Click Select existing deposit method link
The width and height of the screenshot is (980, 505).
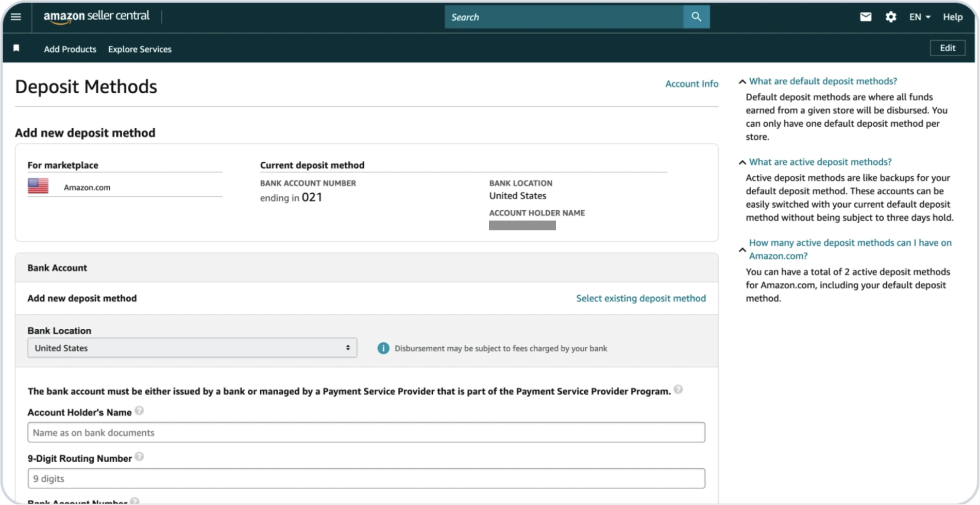point(641,298)
